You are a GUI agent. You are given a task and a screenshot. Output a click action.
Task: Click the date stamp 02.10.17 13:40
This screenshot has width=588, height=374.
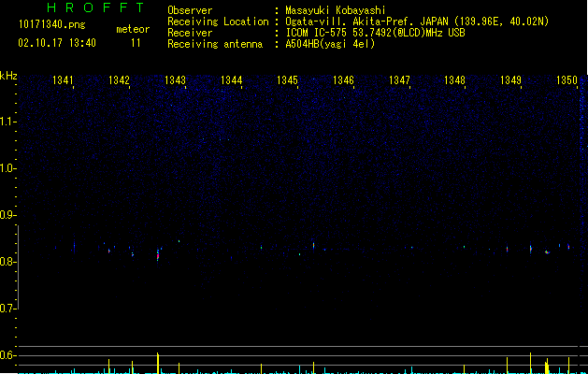click(x=57, y=43)
